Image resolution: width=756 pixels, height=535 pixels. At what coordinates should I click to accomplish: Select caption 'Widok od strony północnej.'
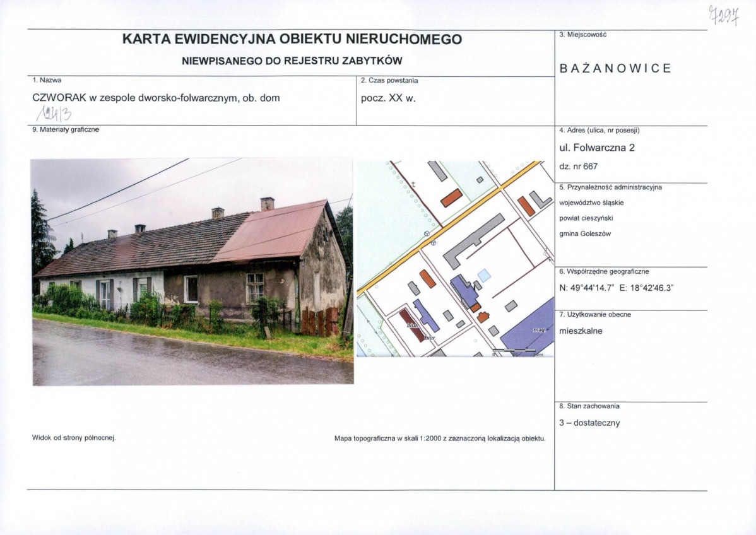pos(74,438)
